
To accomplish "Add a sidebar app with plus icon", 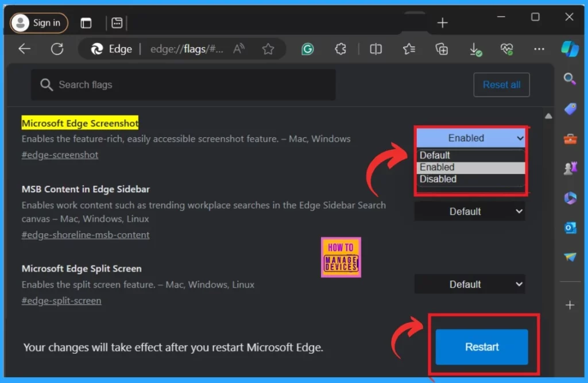I will 570,305.
